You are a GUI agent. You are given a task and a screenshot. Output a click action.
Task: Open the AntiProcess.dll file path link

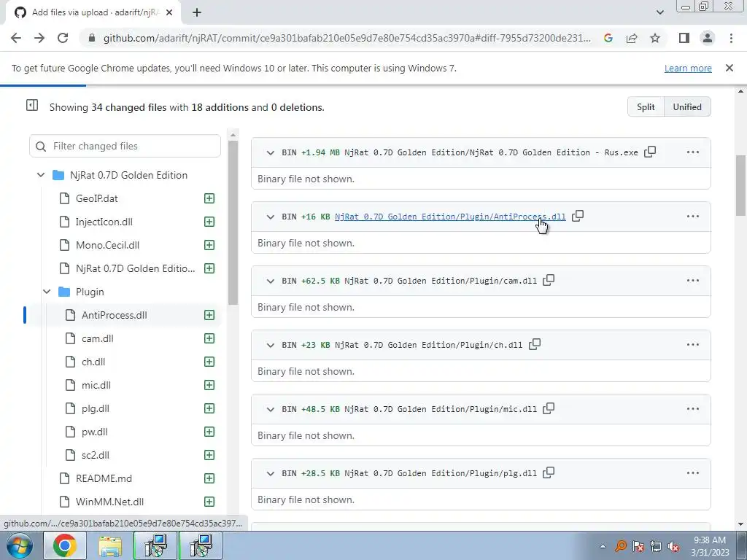click(x=450, y=217)
